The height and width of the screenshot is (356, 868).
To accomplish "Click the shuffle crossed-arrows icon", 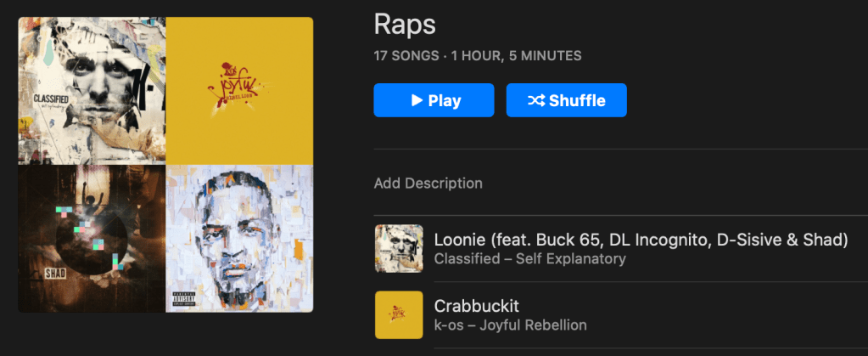I will tap(536, 100).
